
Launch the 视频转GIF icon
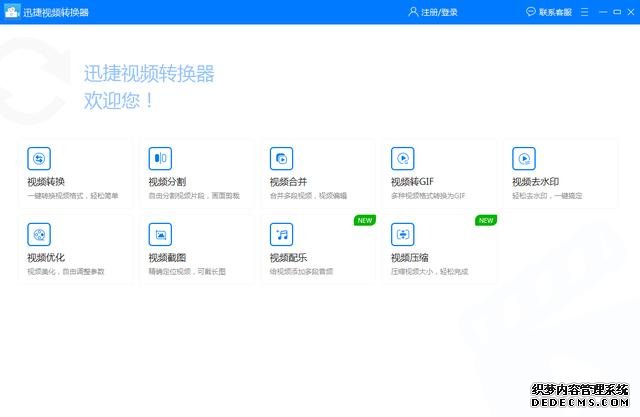402,158
